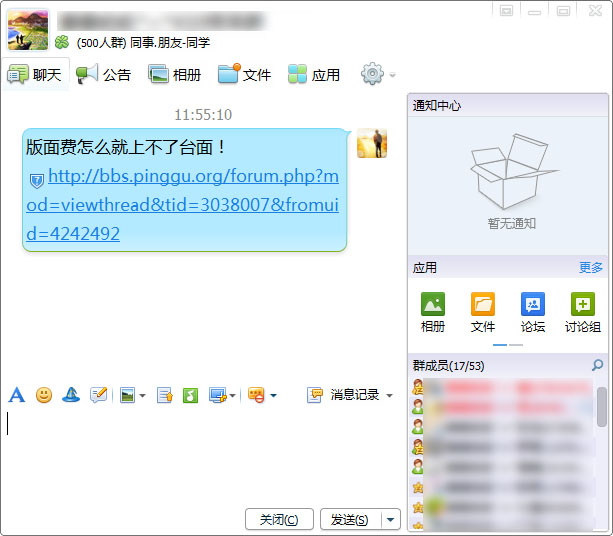Click the 关闭(C) close button
The image size is (613, 536).
[x=279, y=519]
